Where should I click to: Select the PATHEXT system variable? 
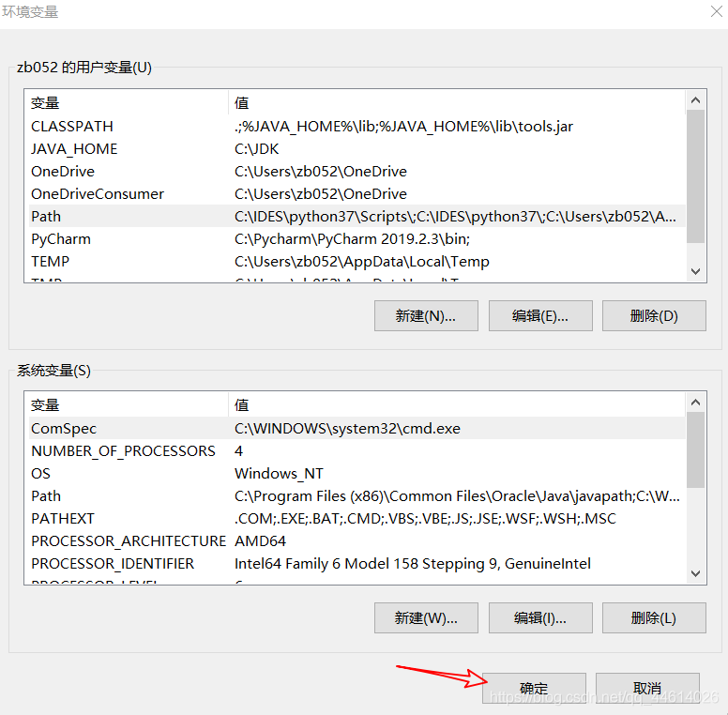tap(357, 518)
